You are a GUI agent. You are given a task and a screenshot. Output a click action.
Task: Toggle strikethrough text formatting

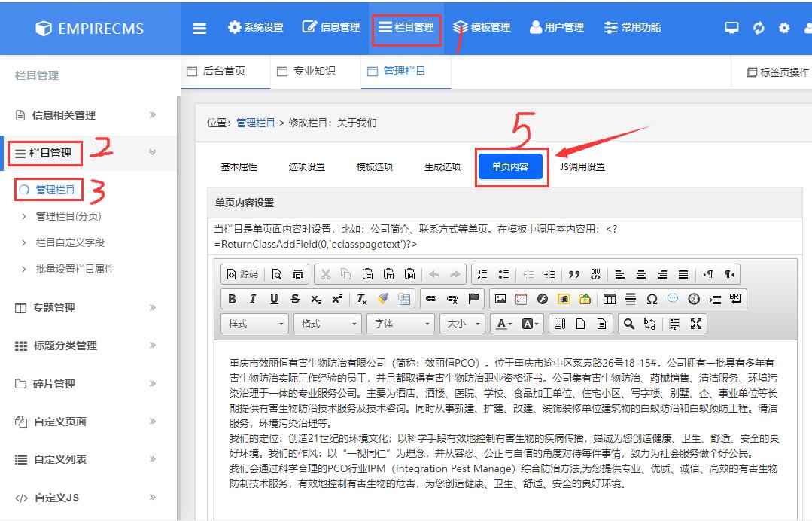[293, 298]
